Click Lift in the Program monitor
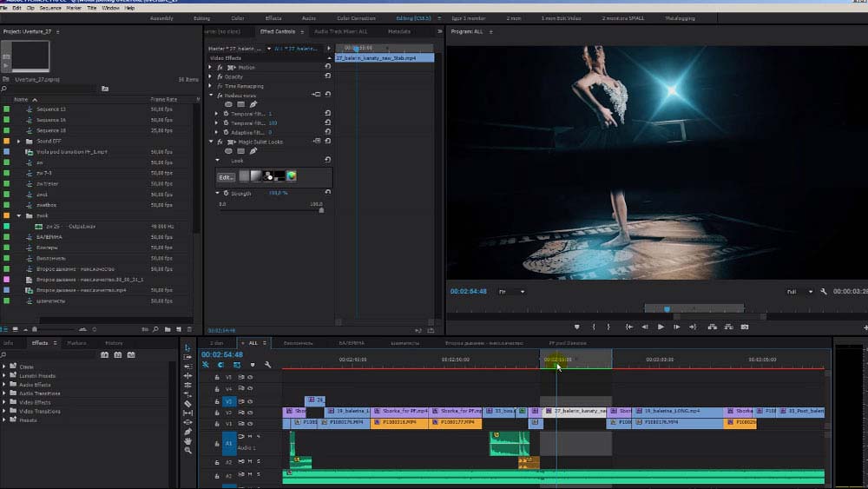The image size is (868, 489). tap(713, 327)
